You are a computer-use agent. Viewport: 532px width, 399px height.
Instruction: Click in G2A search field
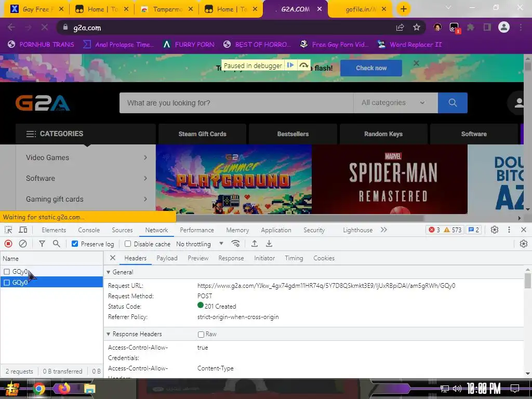coord(236,103)
